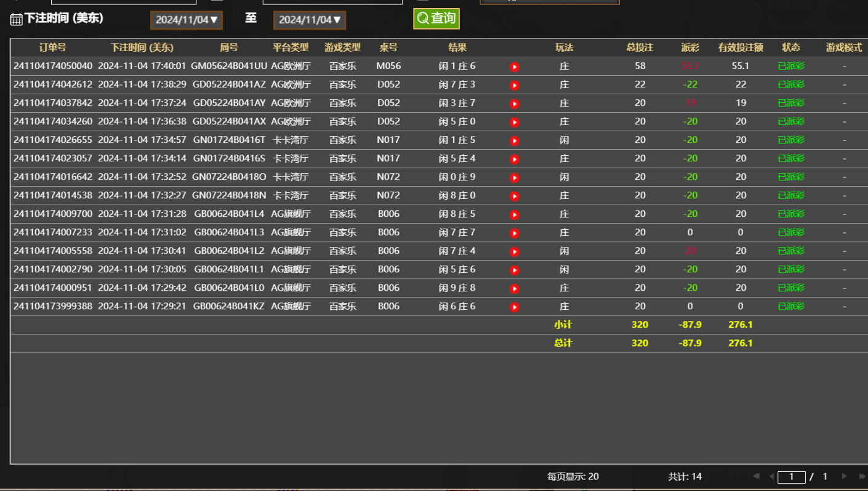Click replay icon for round GB00624B041L4
The image size is (868, 491).
point(515,214)
